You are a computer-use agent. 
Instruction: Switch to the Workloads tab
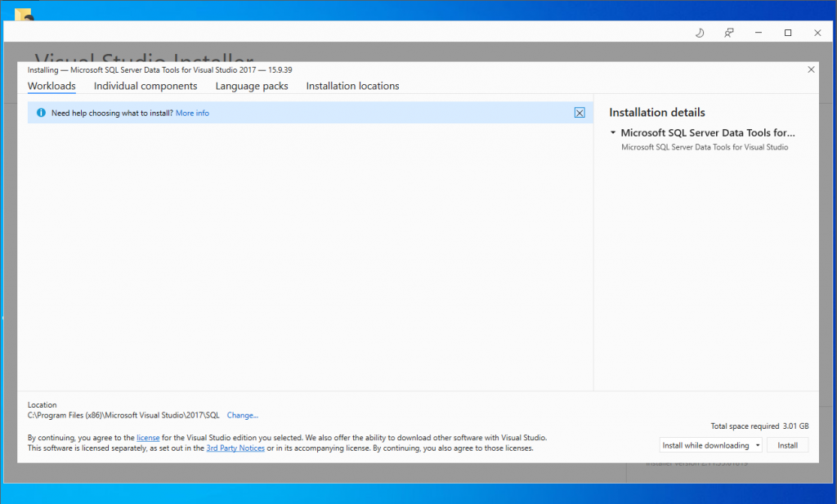click(51, 86)
